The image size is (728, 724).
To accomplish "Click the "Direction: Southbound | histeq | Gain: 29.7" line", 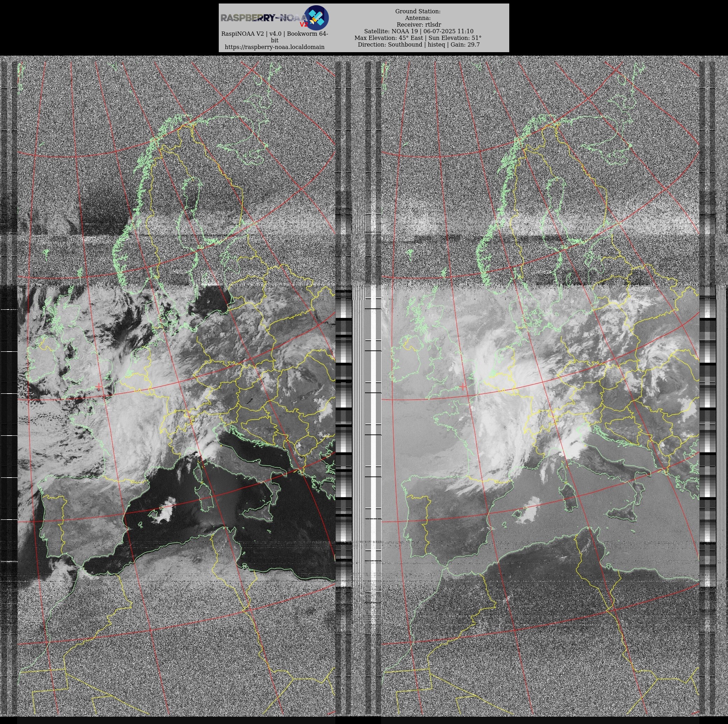I will click(x=419, y=44).
